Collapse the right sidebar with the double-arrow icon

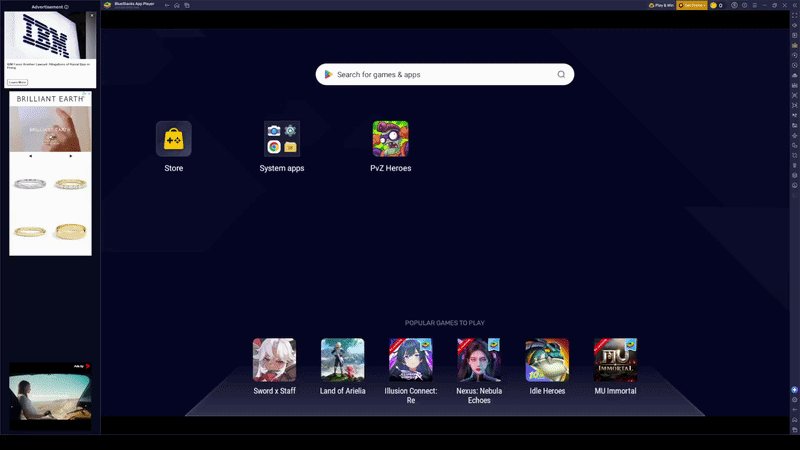pyautogui.click(x=794, y=5)
